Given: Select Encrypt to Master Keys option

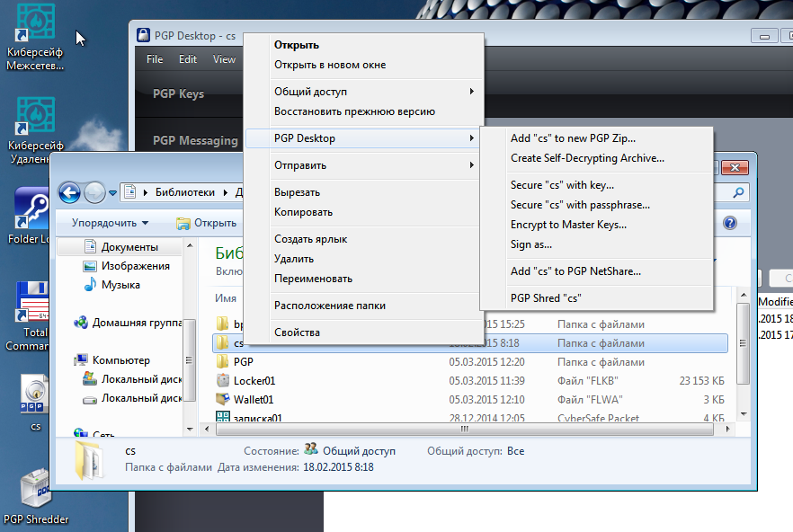Looking at the screenshot, I should (568, 225).
